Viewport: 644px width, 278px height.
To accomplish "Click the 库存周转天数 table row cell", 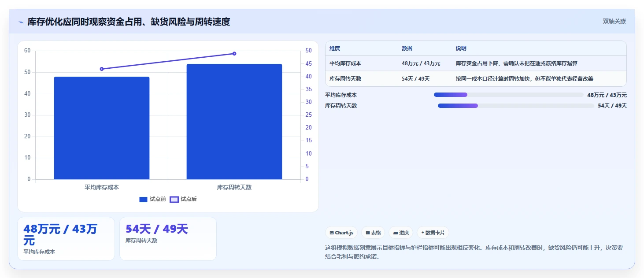I will 345,79.
